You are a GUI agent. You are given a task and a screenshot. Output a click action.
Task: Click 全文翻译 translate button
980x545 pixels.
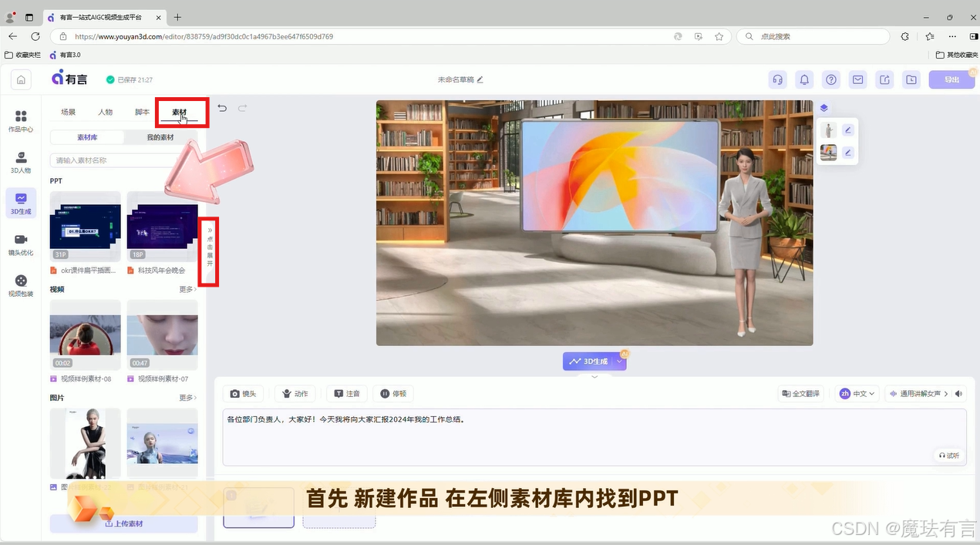click(x=800, y=393)
